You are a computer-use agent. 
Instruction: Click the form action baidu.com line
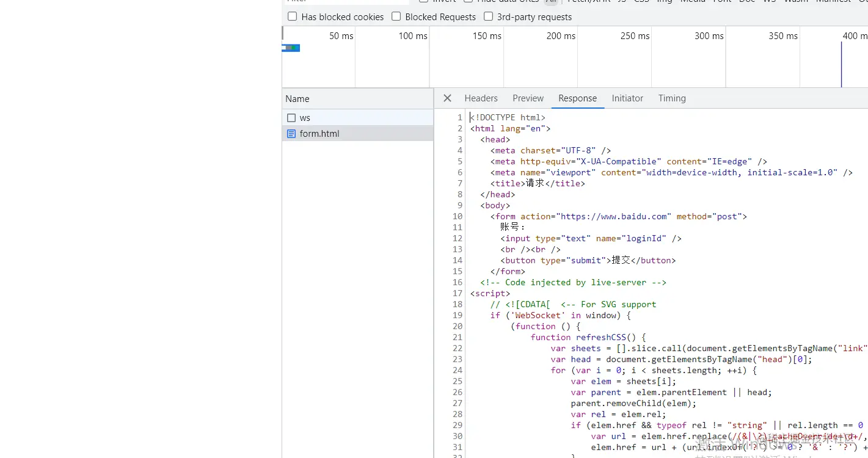[618, 216]
